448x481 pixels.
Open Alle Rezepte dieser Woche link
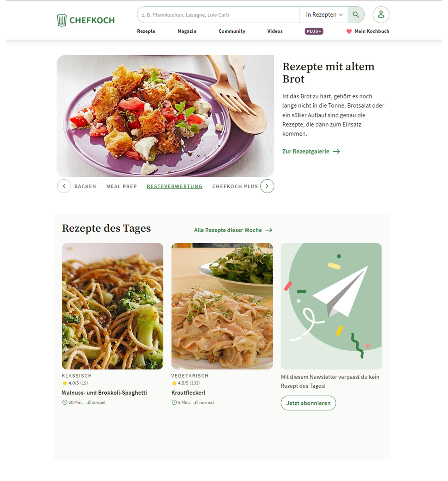(x=233, y=230)
